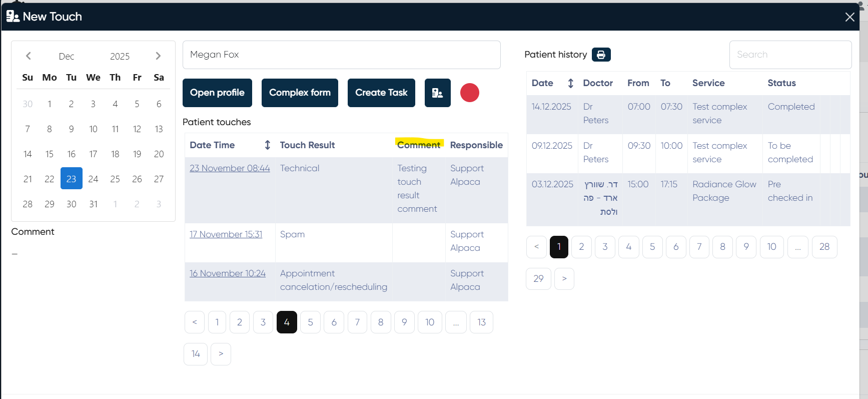Click the red circle indicator

pos(469,93)
